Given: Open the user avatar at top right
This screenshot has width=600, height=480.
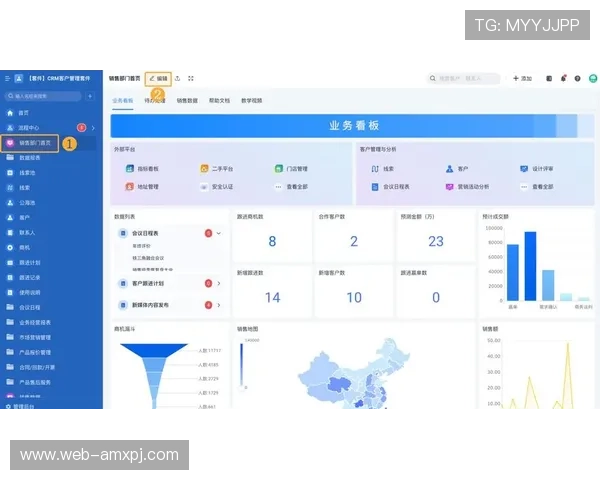Looking at the screenshot, I should [593, 78].
